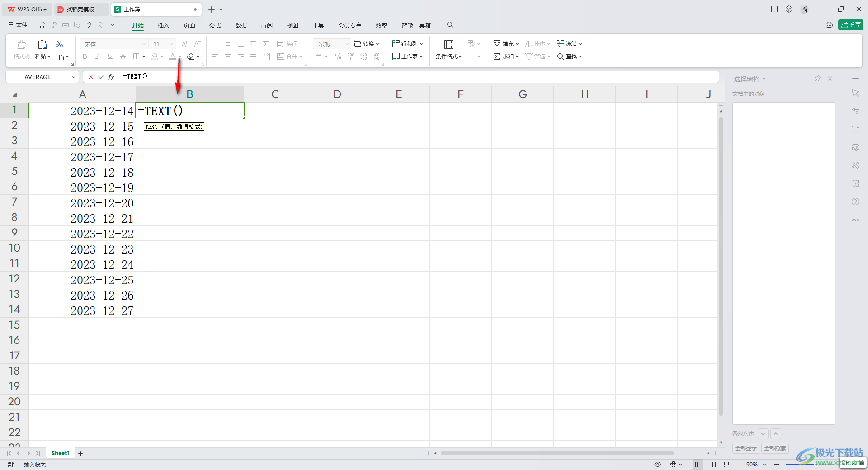Click the formula bar input showing =TEXT()
Viewport: 868px width, 470px height.
pos(419,77)
